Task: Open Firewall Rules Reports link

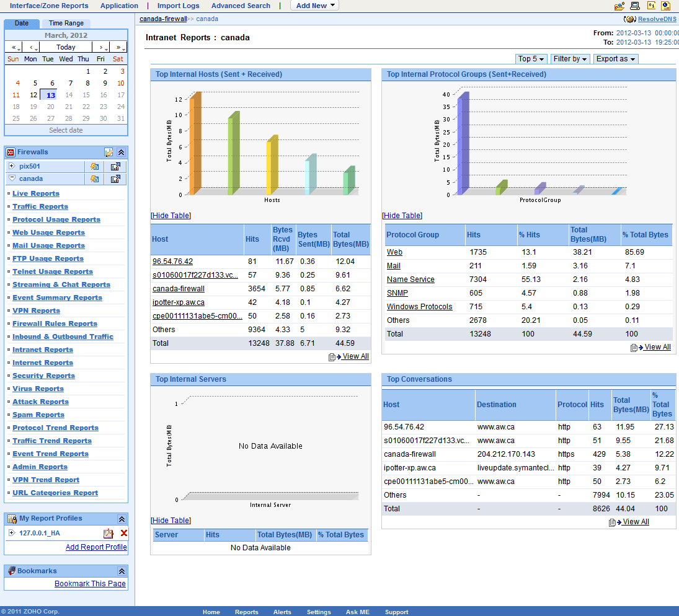Action: point(55,323)
